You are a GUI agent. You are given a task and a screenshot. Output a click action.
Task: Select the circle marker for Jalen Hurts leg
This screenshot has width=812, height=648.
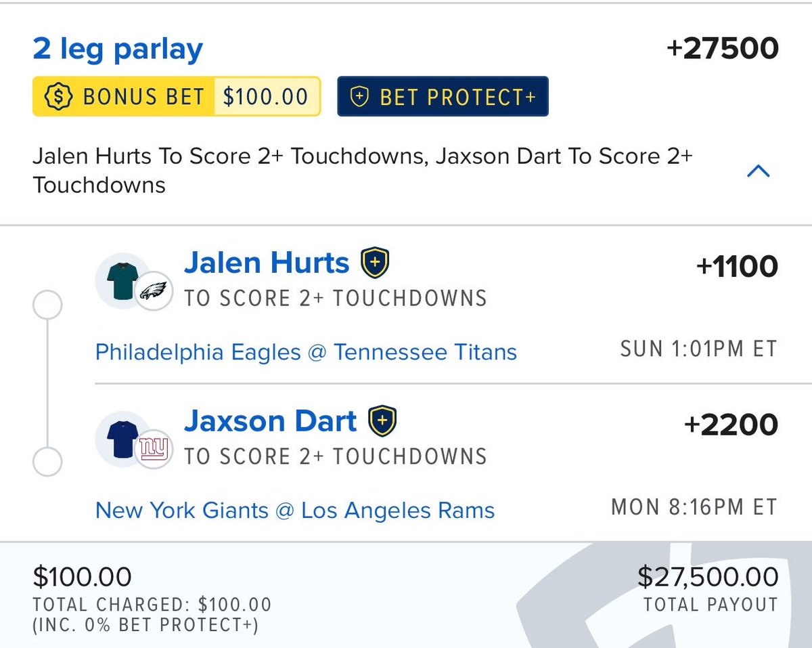(x=47, y=306)
